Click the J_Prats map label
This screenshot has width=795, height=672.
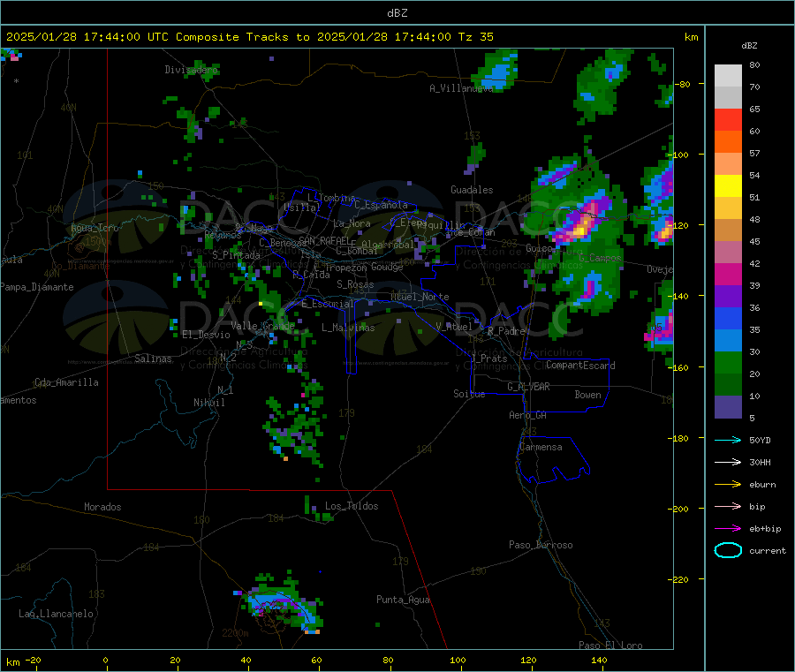click(x=488, y=359)
